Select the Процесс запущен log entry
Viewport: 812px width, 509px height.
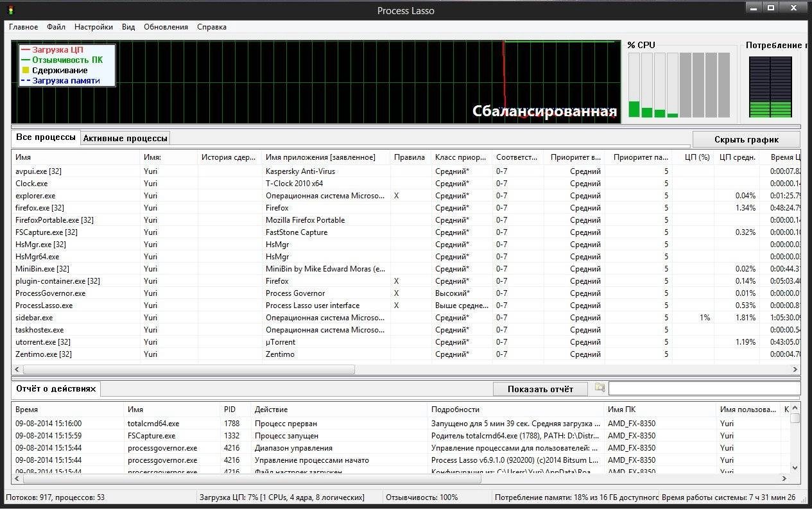(x=401, y=436)
